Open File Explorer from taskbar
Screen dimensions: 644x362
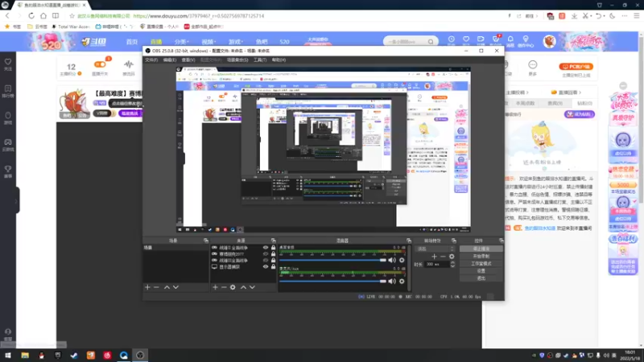[x=25, y=356]
